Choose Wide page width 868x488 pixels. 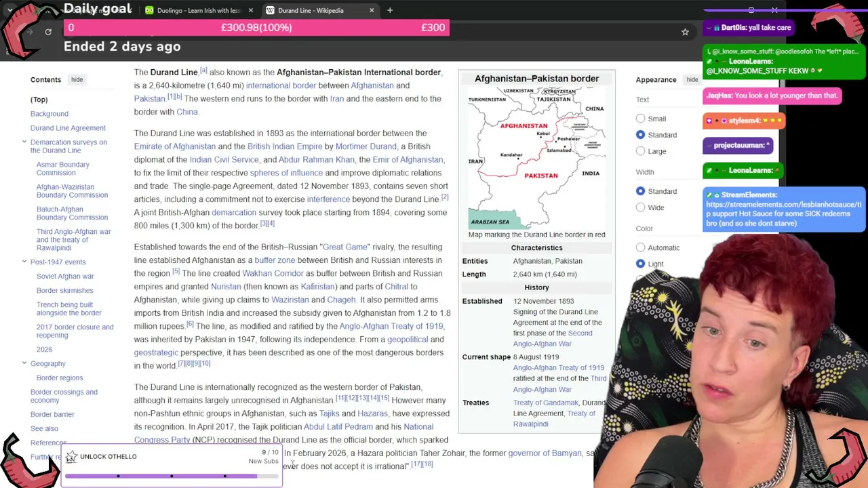point(640,207)
